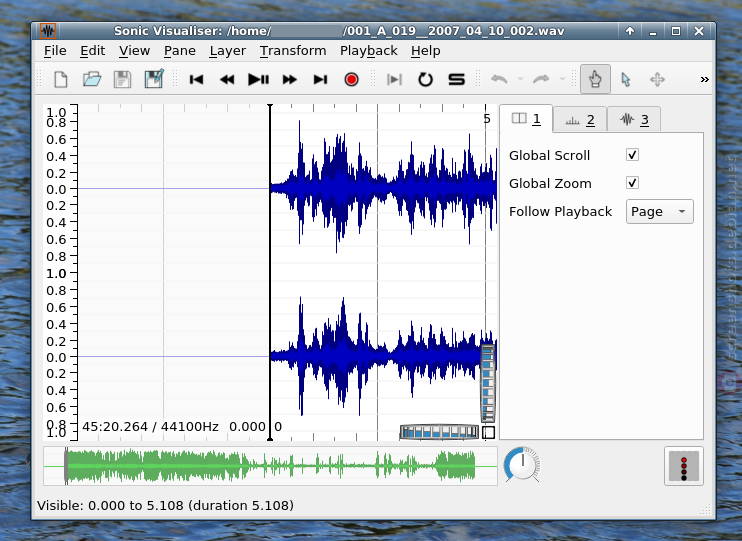Select the Navigate hand tool

(x=595, y=79)
